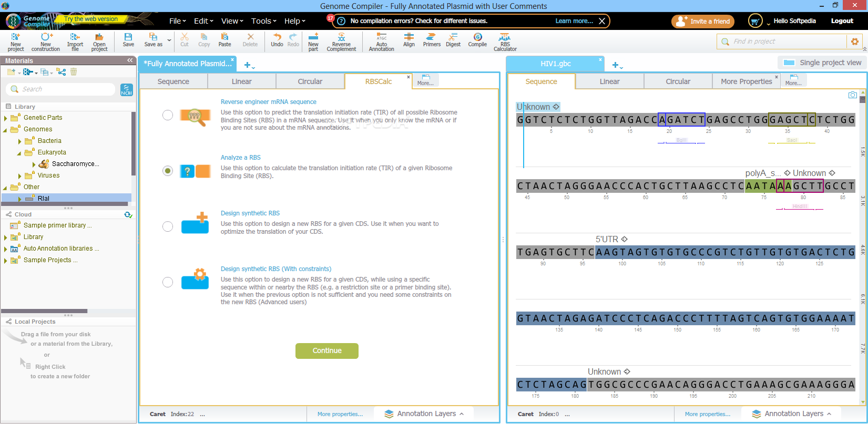Open the HIV1.gbc project tab

pos(555,64)
